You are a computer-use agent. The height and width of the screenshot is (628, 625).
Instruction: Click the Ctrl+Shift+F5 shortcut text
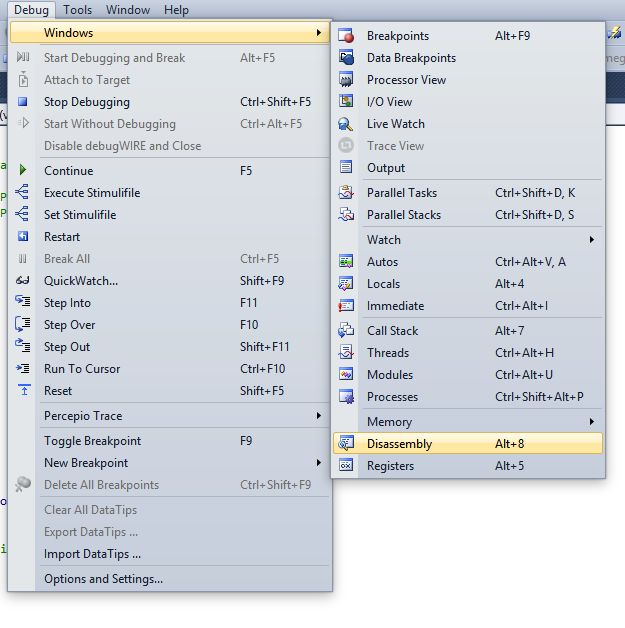tap(275, 102)
